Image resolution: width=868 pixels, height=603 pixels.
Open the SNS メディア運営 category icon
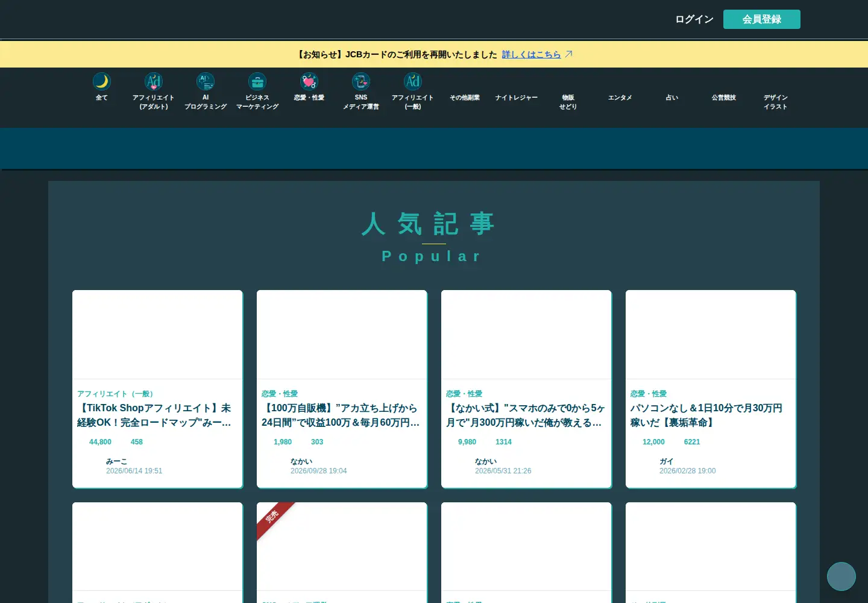[x=361, y=81]
